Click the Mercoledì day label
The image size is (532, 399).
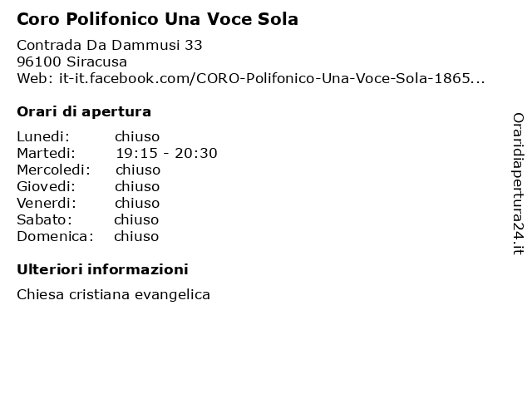(x=53, y=170)
